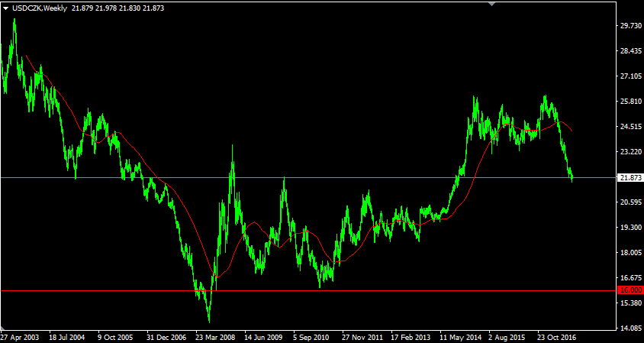Click the 31 Dec 2006 date label
The image size is (644, 343).
pos(165,337)
